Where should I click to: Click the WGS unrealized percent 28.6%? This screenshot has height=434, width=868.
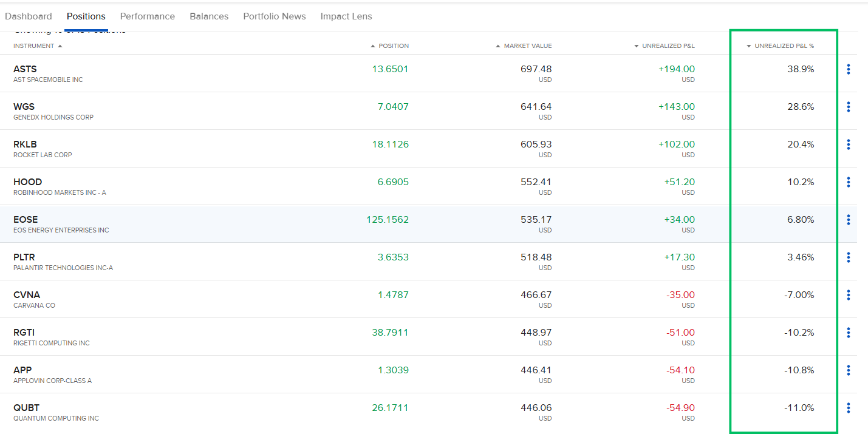pyautogui.click(x=801, y=107)
